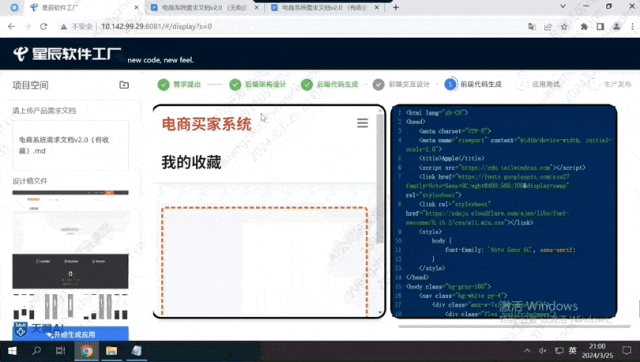Open the Windows Start menu
Viewport: 640px width, 362px height.
pos(12,351)
